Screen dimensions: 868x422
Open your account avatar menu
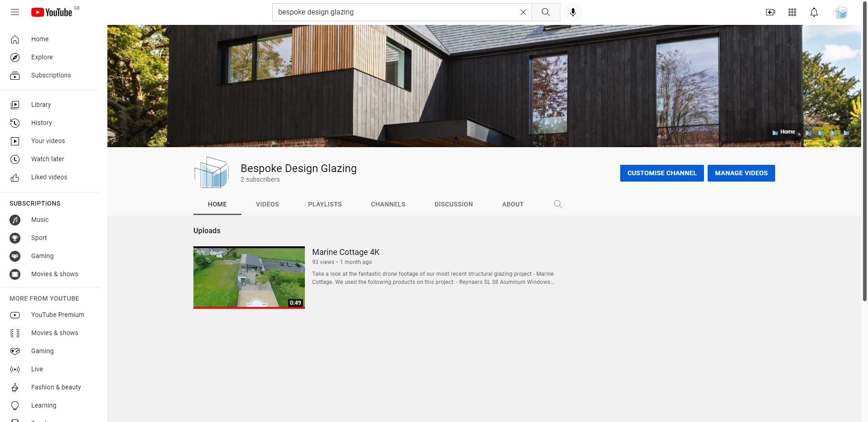click(x=840, y=12)
